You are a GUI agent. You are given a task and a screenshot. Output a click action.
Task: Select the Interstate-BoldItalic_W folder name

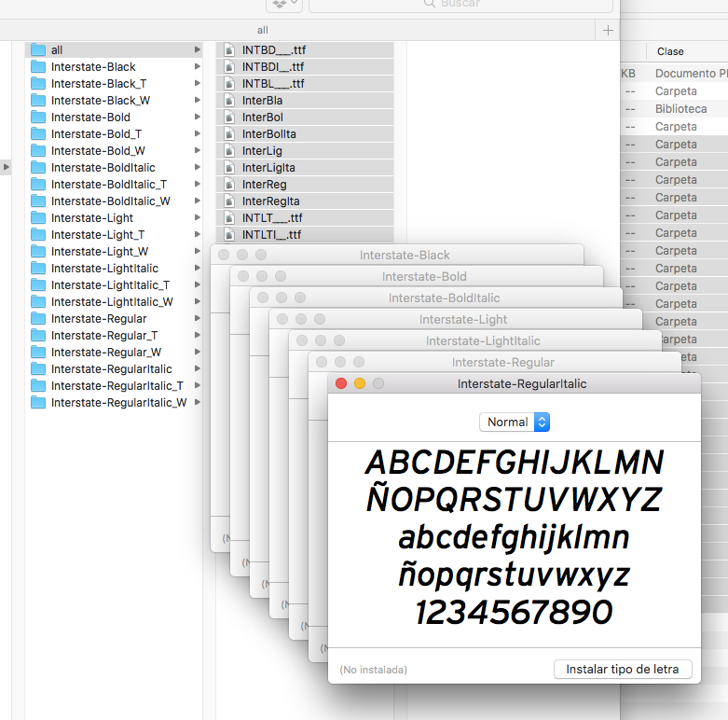point(111,201)
